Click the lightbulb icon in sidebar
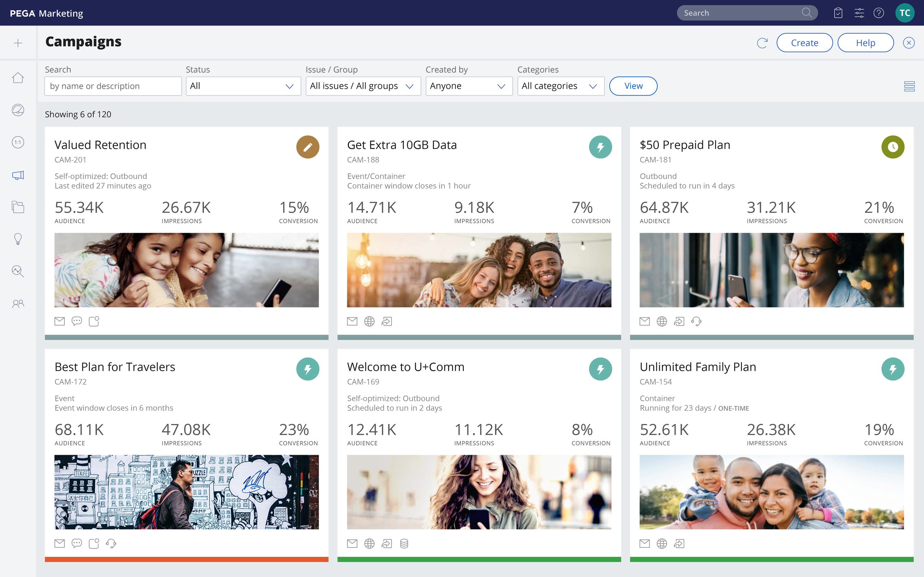The width and height of the screenshot is (924, 577). (x=18, y=239)
